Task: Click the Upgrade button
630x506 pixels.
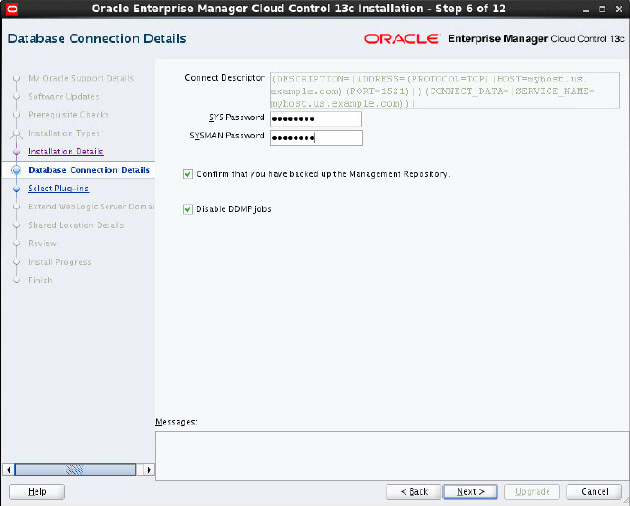Action: (x=532, y=492)
